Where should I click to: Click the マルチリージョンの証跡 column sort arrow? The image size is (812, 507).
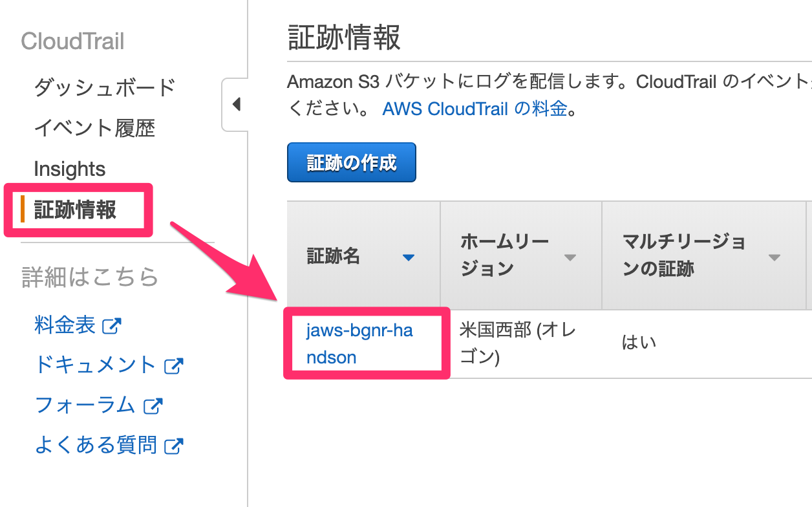click(774, 257)
